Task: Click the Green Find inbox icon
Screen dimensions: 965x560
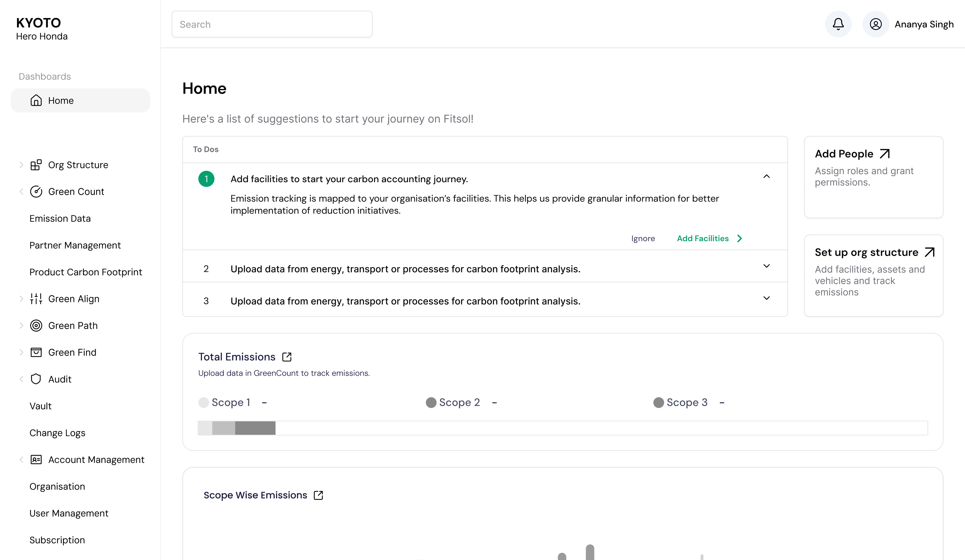Action: click(x=36, y=352)
